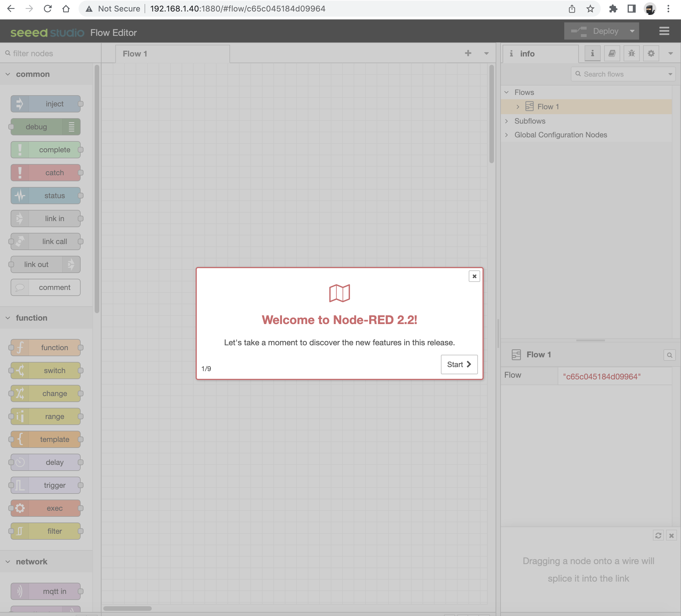Click in the filter nodes field

tap(51, 53)
